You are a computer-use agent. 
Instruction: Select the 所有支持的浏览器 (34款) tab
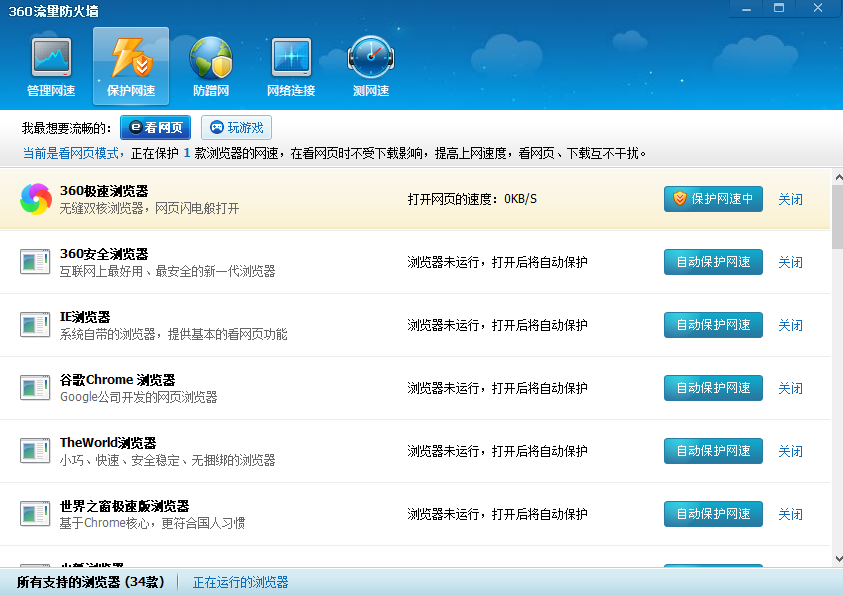90,582
